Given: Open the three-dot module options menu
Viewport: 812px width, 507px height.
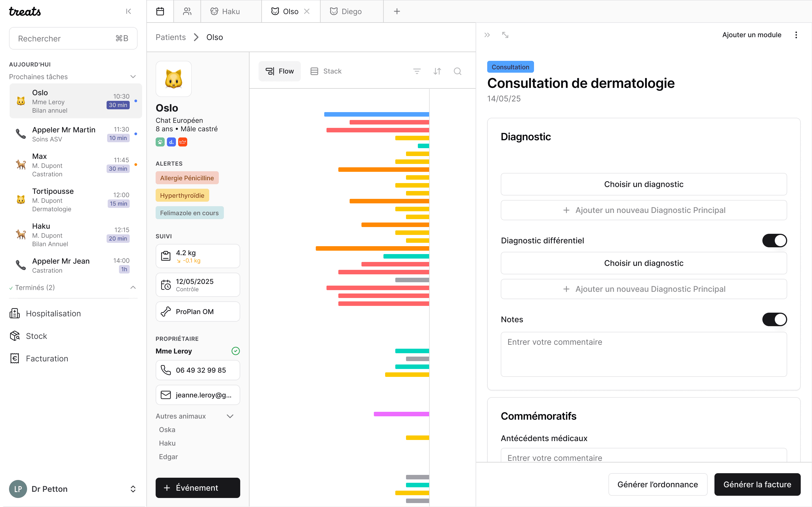Looking at the screenshot, I should tap(796, 35).
